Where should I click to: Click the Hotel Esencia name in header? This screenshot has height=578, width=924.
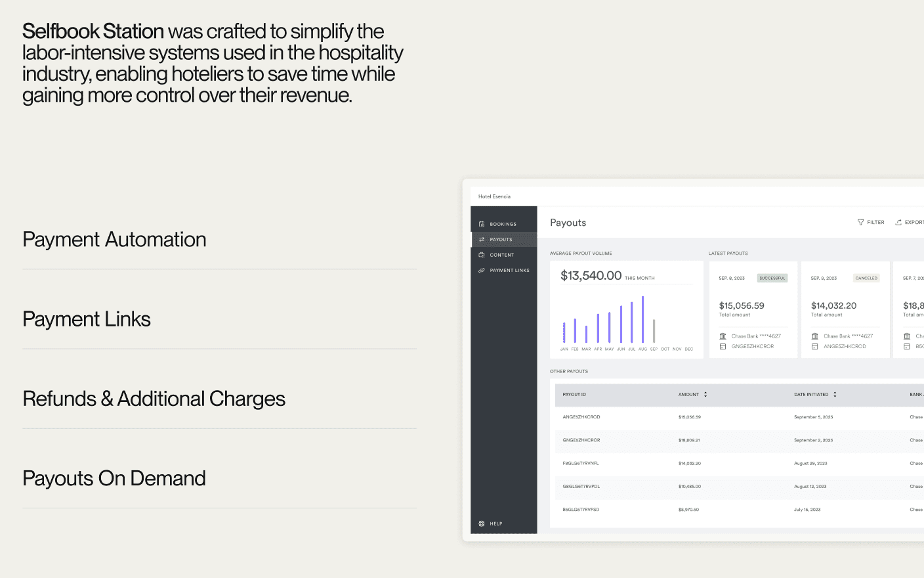tap(494, 196)
